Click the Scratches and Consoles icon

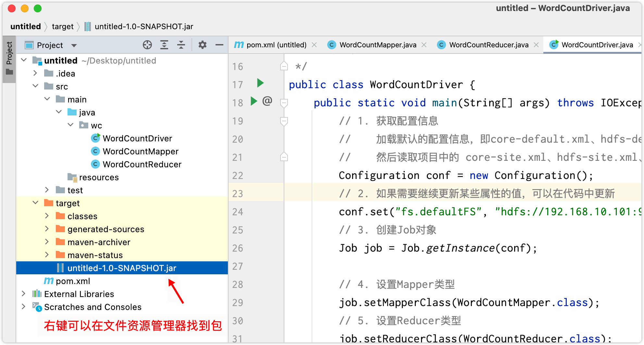click(37, 307)
